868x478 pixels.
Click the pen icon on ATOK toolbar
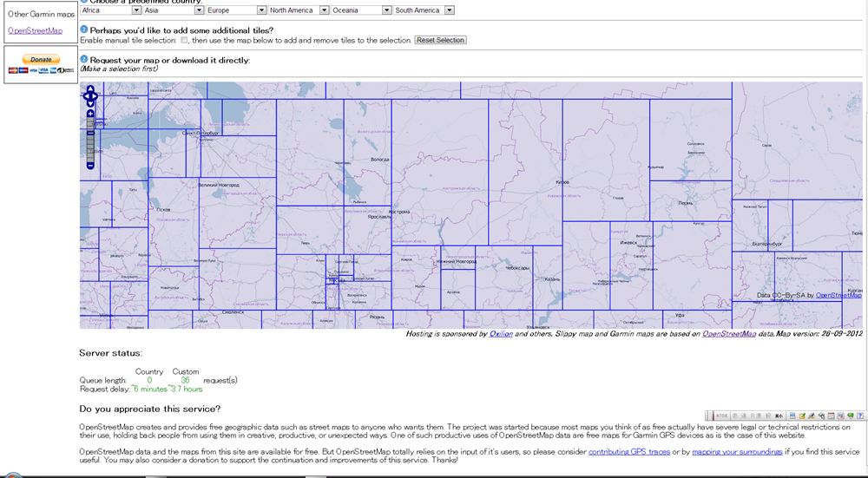tap(812, 416)
